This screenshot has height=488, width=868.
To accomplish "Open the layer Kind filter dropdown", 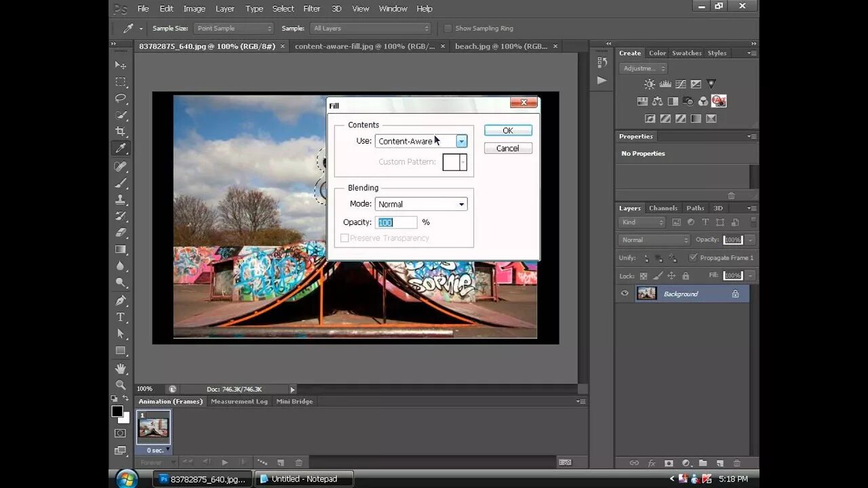I will pyautogui.click(x=642, y=222).
